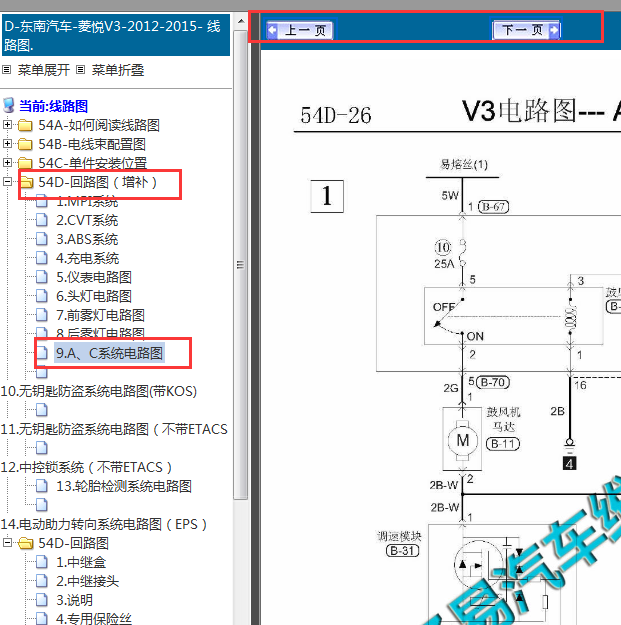This screenshot has height=625, width=621.
Task: Click page icon beside 7.前雾灯电路图
Action: (42, 315)
